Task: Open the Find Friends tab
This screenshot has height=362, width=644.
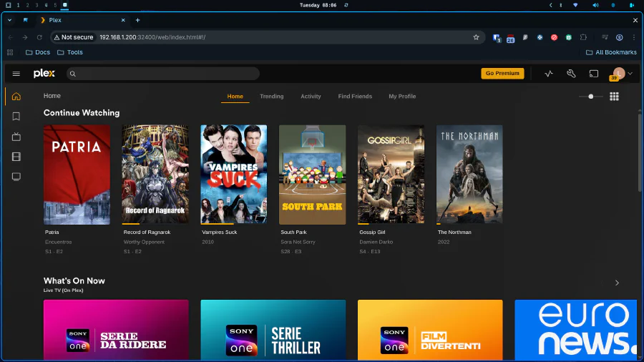Action: pyautogui.click(x=355, y=97)
